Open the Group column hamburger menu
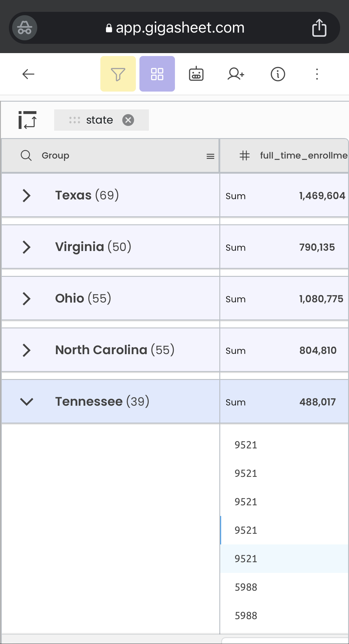349x644 pixels. click(x=210, y=156)
